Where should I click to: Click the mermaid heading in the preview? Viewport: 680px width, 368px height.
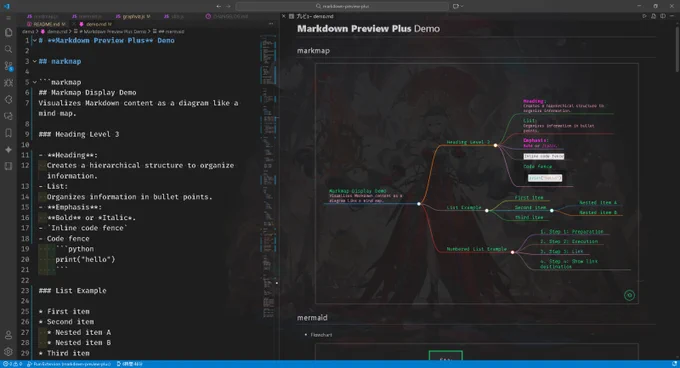coord(312,318)
